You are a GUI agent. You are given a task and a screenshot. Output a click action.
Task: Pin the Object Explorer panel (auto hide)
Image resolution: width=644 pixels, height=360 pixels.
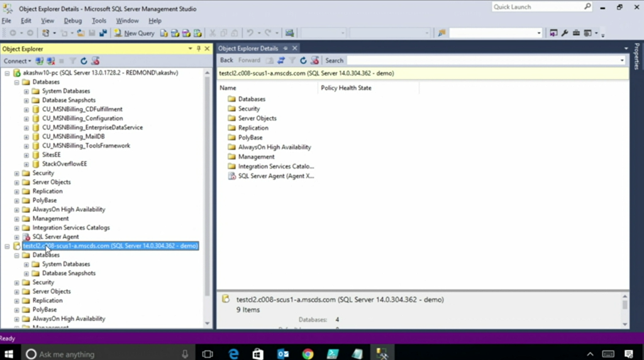point(199,48)
